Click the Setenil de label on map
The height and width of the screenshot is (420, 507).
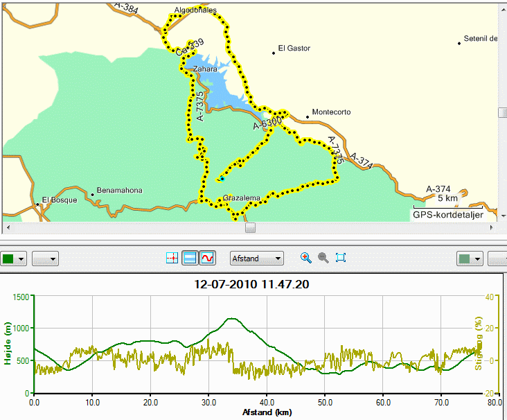[x=481, y=39]
